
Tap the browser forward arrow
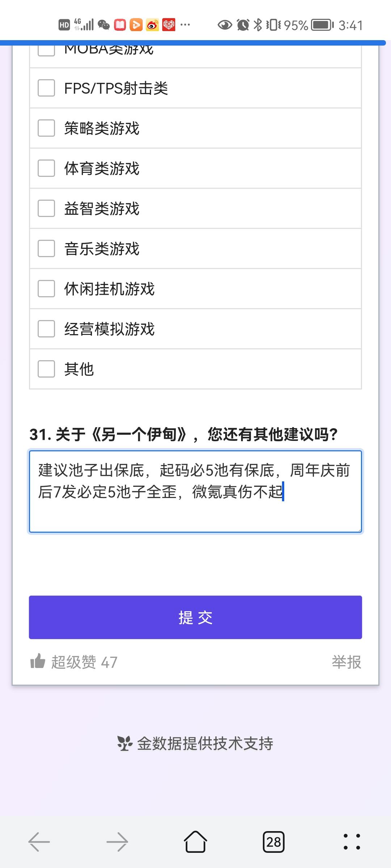117,842
